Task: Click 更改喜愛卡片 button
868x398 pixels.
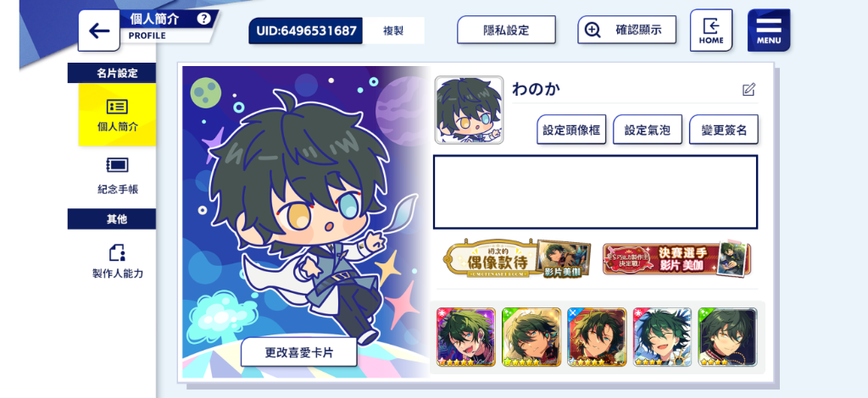Action: 299,352
